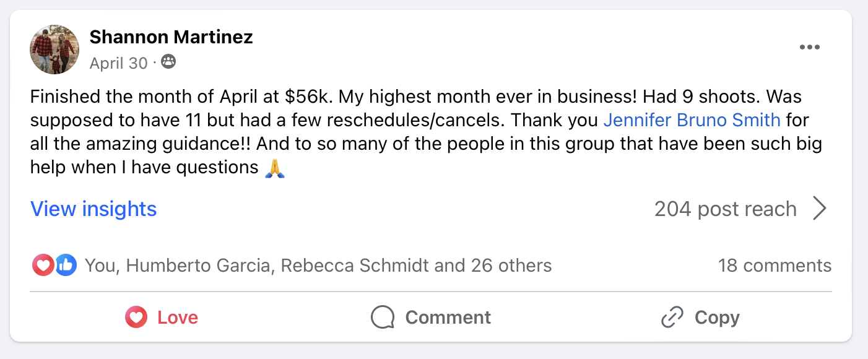Visit the tagged Jennifer Bruno Smith profile
This screenshot has height=359, width=868.
point(692,119)
